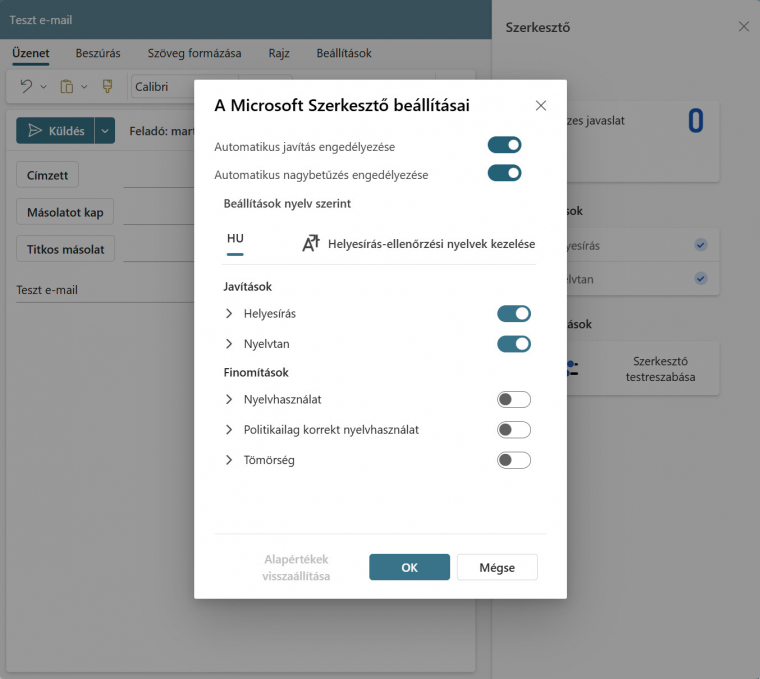
Task: Close the Szerkesztő side panel
Action: coord(744,27)
